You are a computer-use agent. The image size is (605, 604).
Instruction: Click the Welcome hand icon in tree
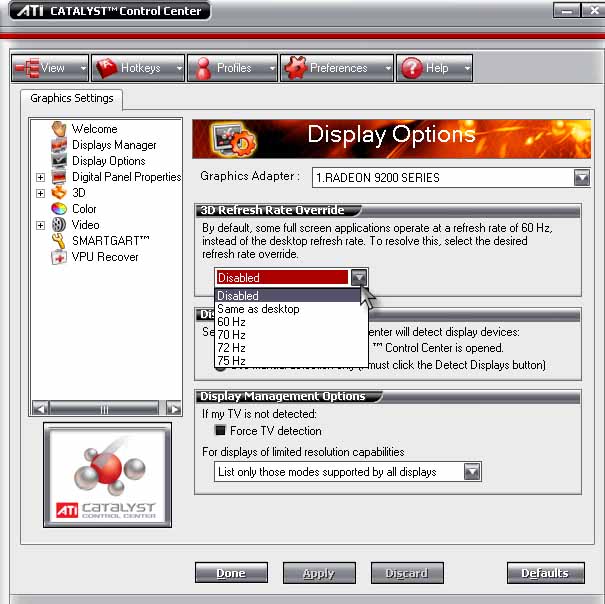(59, 129)
